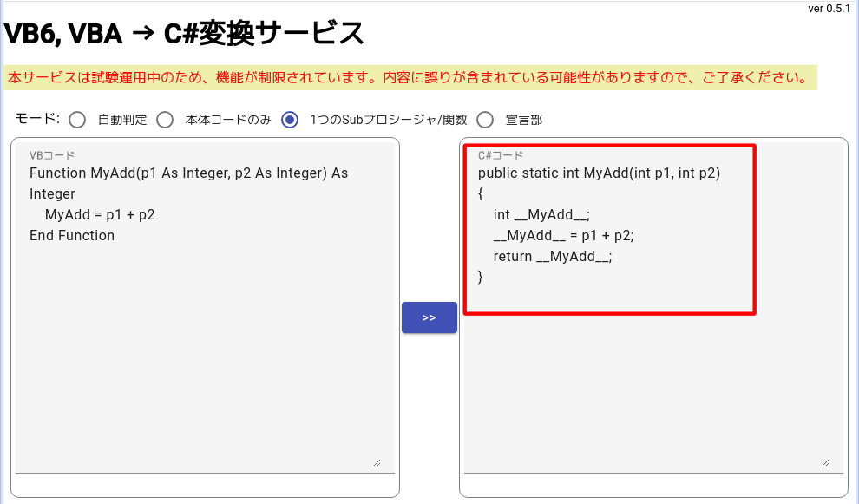Click the red trial-operation notice text
Image resolution: width=859 pixels, height=504 pixels.
(408, 78)
